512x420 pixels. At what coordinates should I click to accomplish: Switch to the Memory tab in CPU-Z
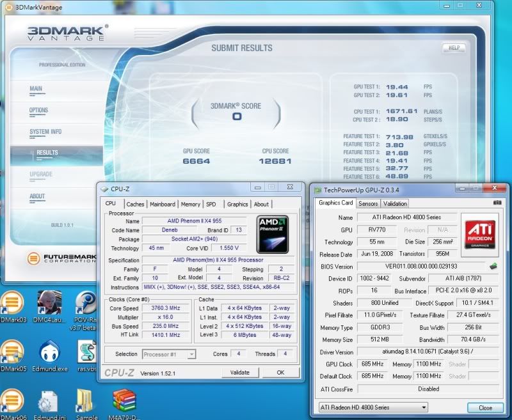(x=190, y=204)
